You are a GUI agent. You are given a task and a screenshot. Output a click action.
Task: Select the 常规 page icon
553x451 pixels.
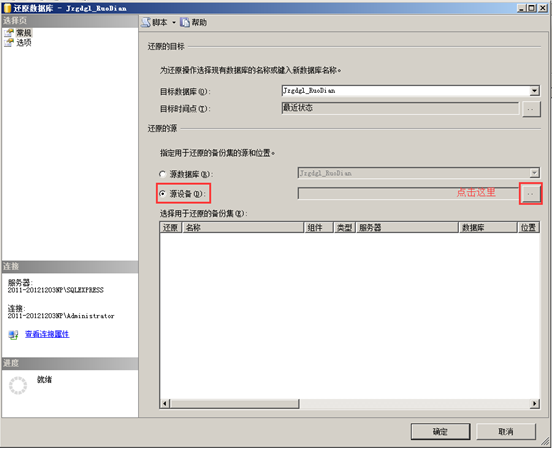tap(9, 33)
